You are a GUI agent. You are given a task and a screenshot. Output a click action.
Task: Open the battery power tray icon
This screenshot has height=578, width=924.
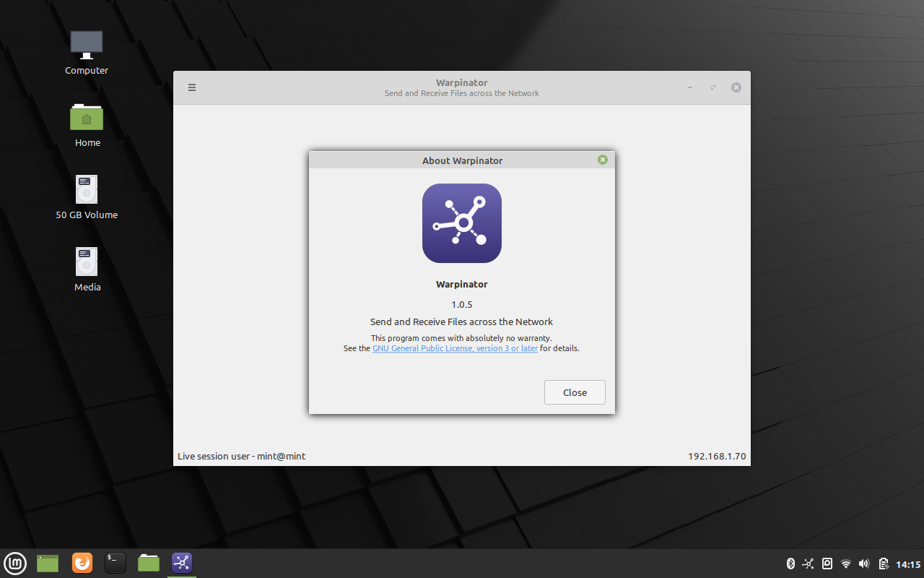(x=884, y=564)
